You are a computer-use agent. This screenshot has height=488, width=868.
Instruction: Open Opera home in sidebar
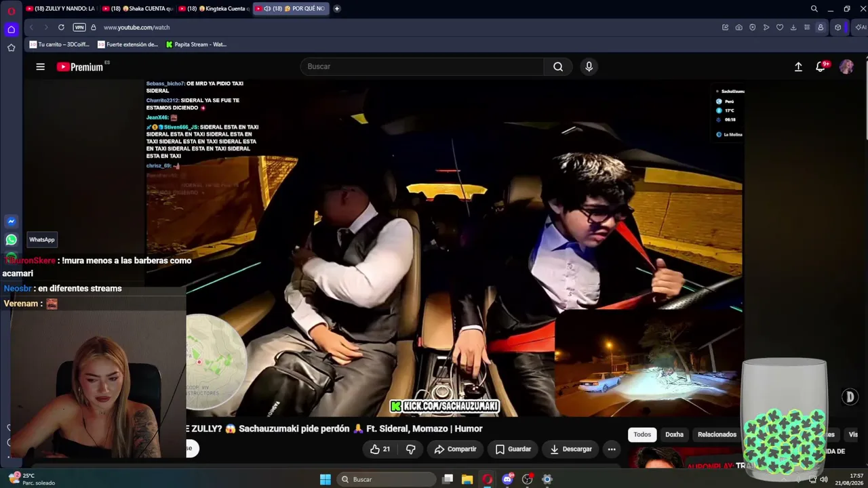pos(11,29)
